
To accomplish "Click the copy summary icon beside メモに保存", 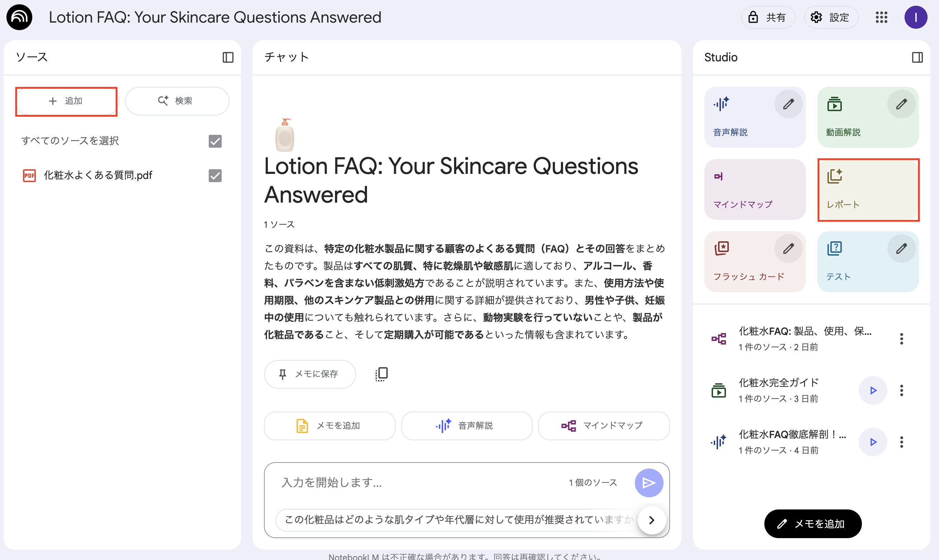I will tap(381, 374).
